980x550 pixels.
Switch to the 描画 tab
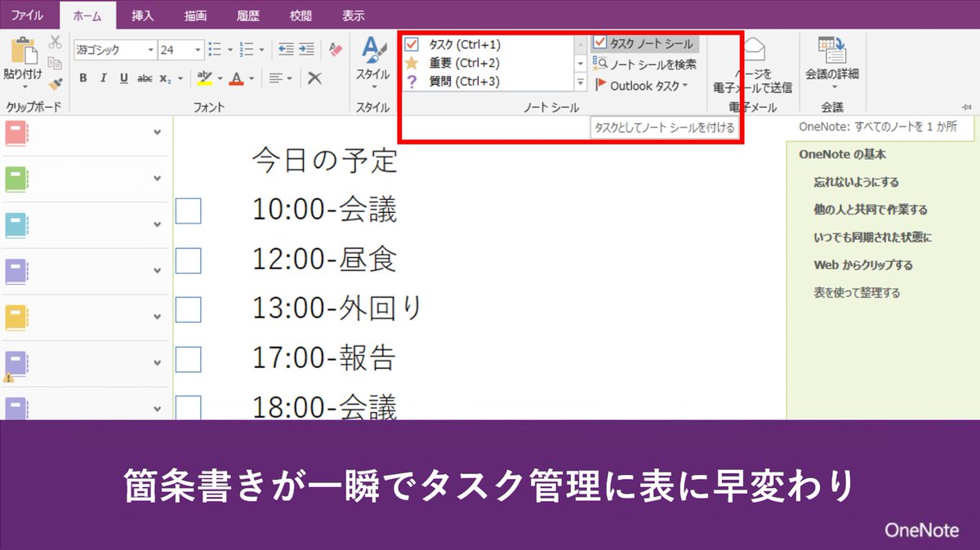pyautogui.click(x=196, y=15)
